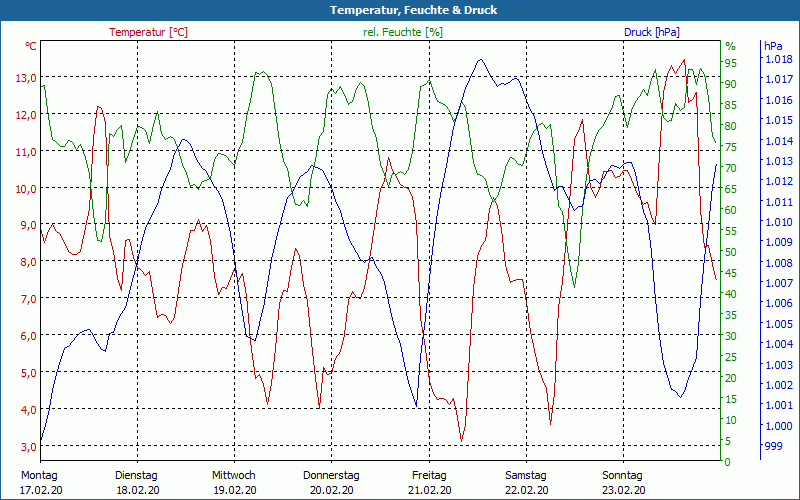The image size is (800, 500).
Task: Click the 1.017 pressure axis value
Action: (779, 79)
